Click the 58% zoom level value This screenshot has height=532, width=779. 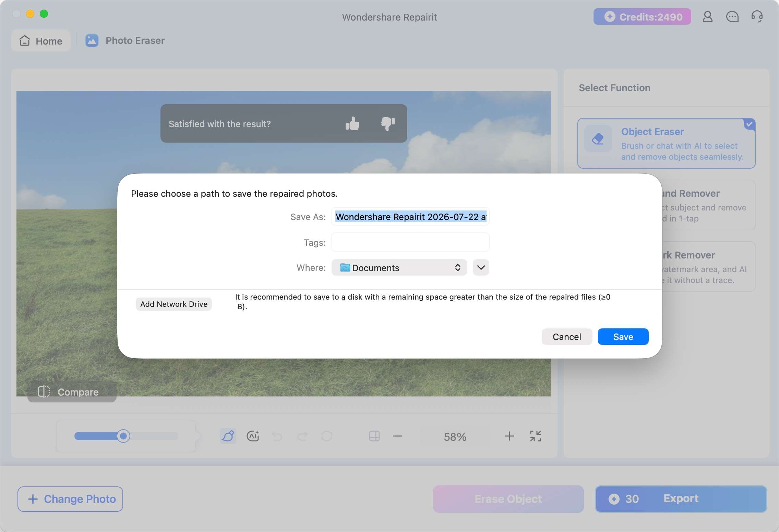[x=455, y=437]
